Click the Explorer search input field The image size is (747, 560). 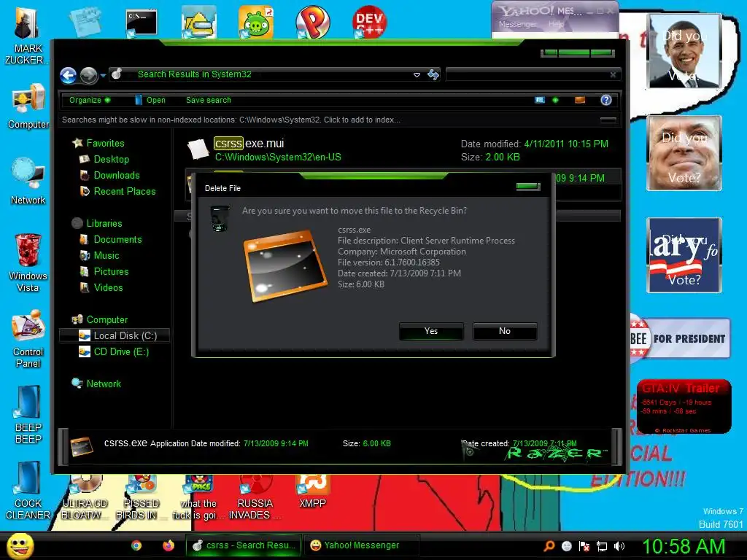coord(528,75)
